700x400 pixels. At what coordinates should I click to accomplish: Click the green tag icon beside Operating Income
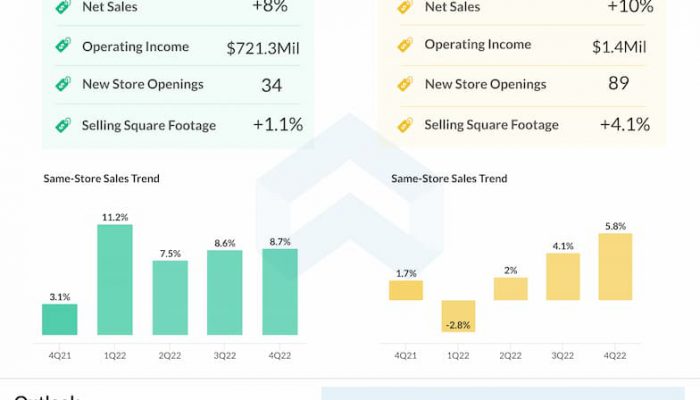point(62,46)
